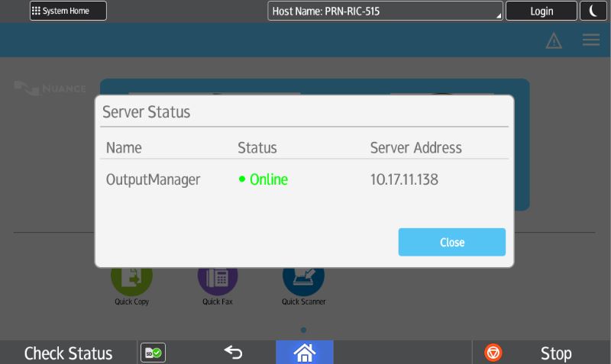Tap the blue page indicator dot

pos(304,330)
